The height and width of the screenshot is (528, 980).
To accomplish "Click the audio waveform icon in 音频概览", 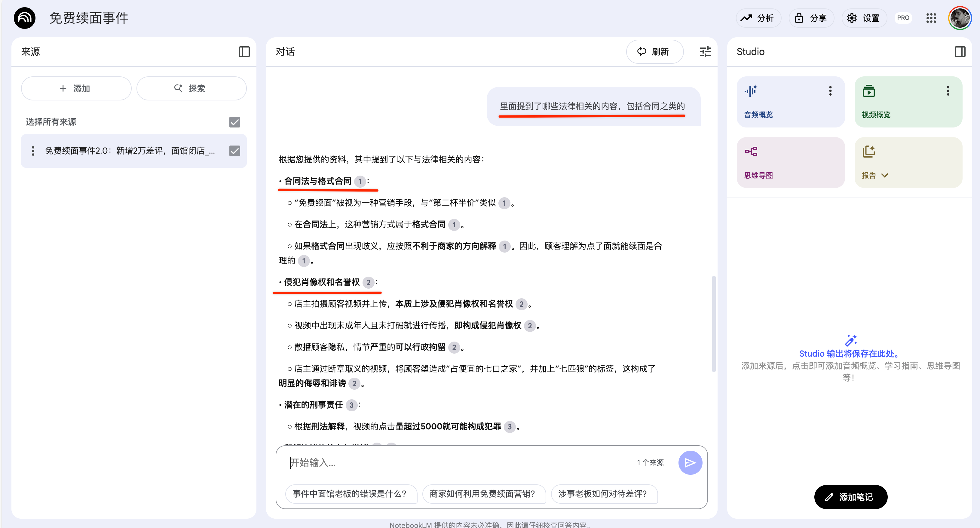I will click(751, 91).
